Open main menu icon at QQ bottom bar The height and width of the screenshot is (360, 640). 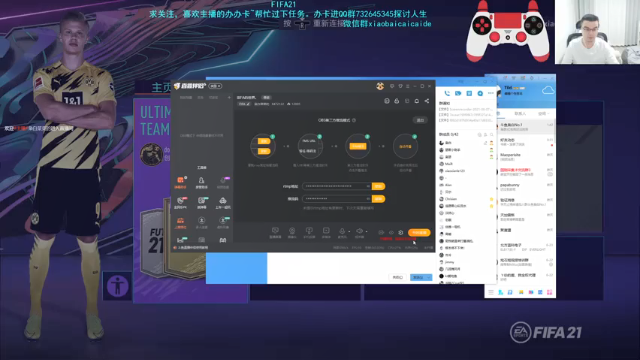(491, 292)
